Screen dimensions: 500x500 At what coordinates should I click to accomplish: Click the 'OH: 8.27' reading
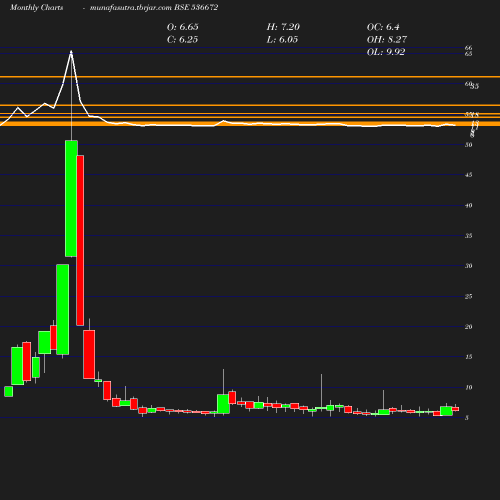pos(387,40)
